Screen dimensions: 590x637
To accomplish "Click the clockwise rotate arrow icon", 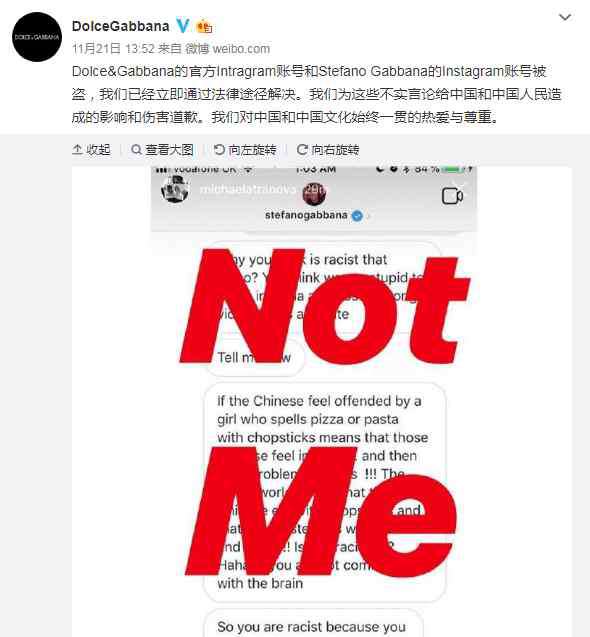I will (302, 150).
